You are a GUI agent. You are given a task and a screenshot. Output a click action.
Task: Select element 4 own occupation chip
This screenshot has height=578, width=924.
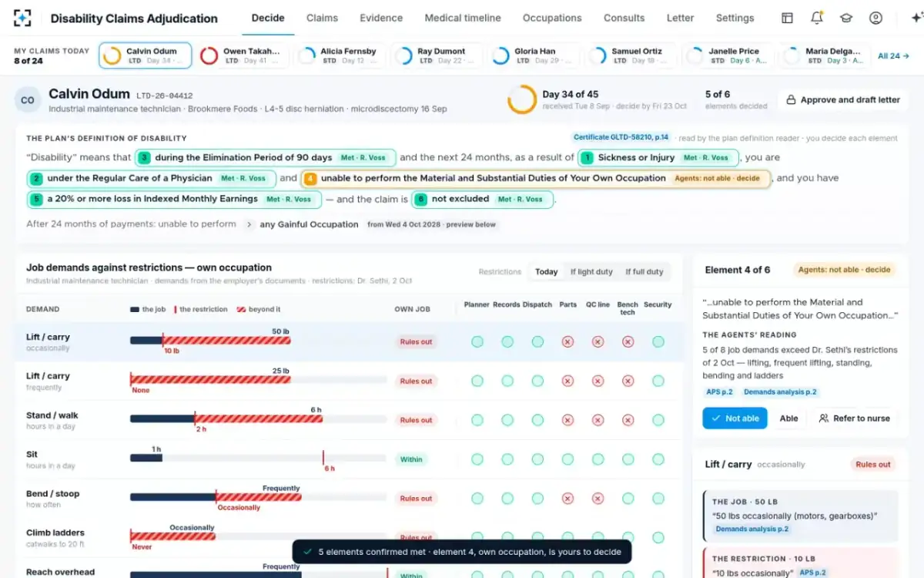pyautogui.click(x=535, y=178)
